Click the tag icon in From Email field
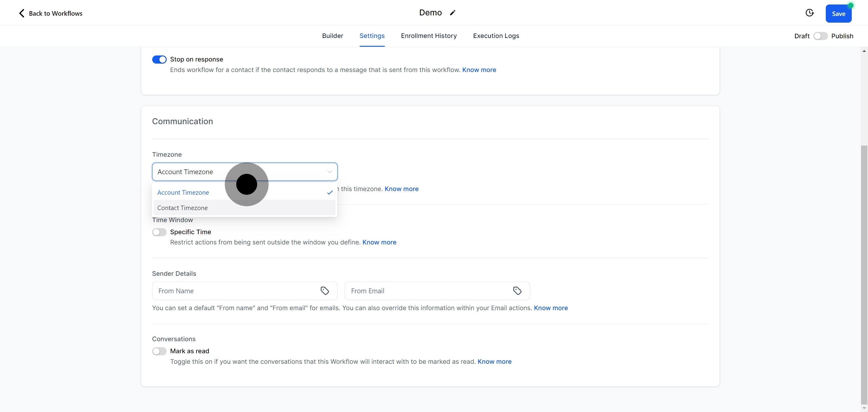 tap(517, 291)
